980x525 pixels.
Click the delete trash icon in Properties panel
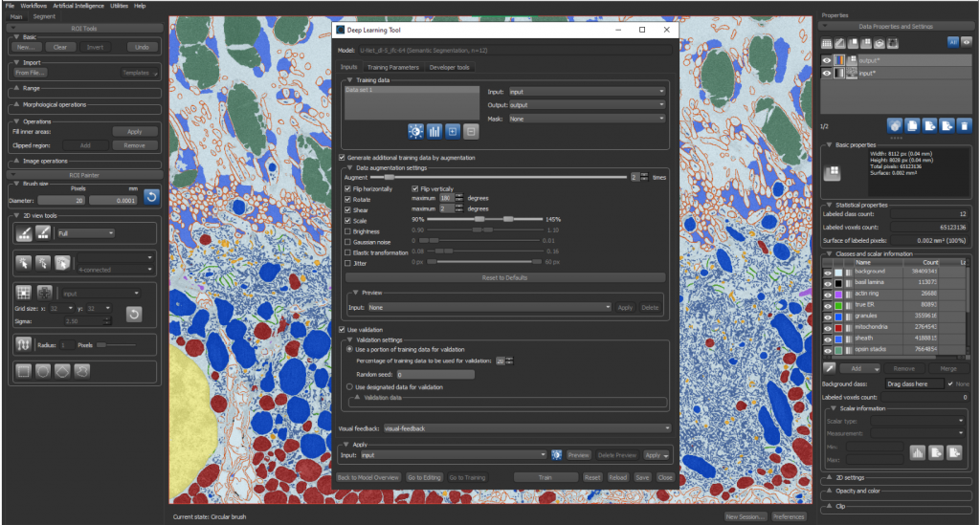coord(965,126)
